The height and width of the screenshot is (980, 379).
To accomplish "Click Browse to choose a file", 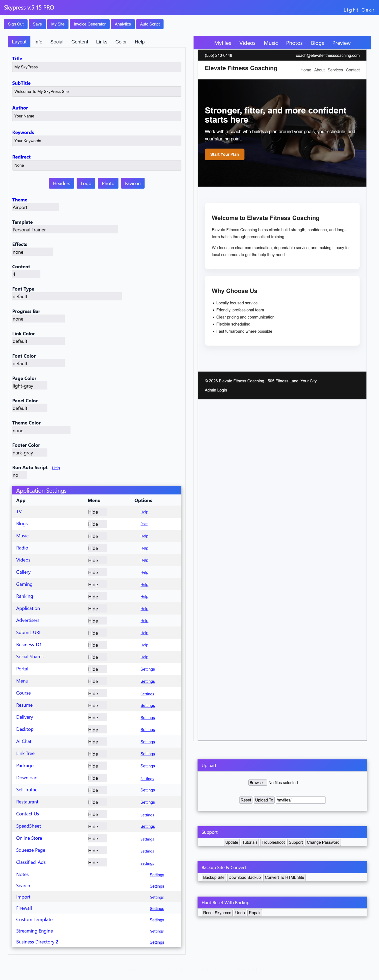I will coord(257,783).
